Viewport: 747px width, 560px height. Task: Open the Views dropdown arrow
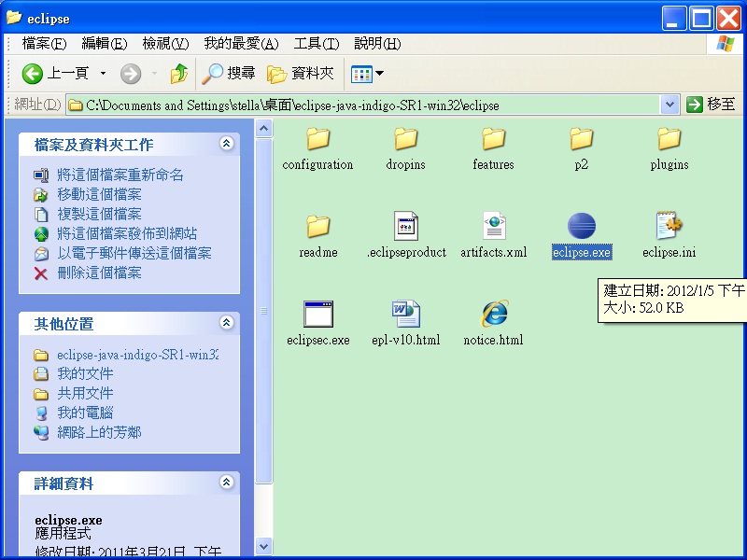pos(380,74)
